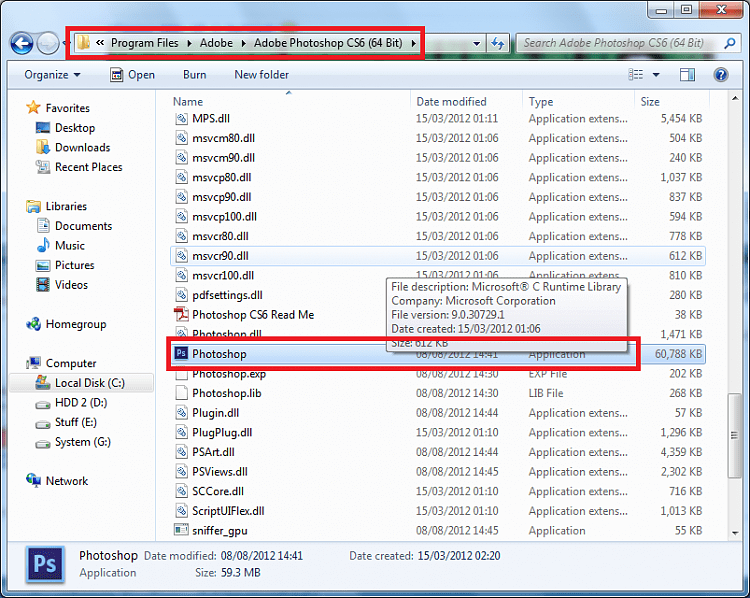This screenshot has height=598, width=750.
Task: Click the Downloads folder icon in sidebar
Action: pyautogui.click(x=43, y=147)
